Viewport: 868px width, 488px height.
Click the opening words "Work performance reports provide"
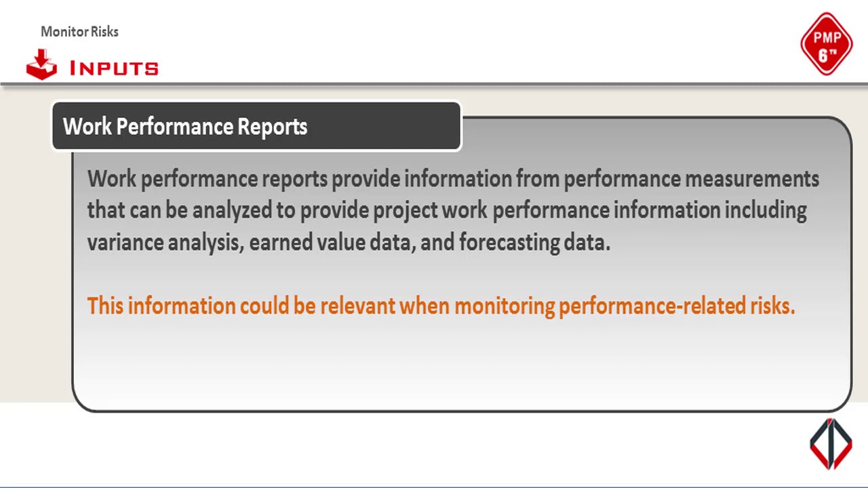coord(208,179)
